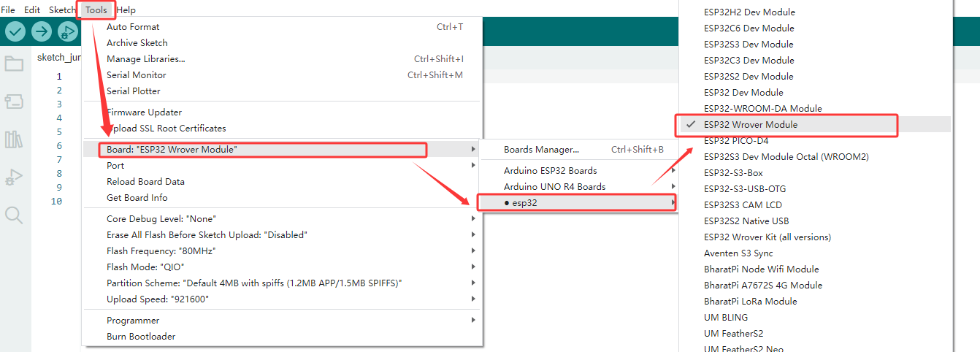Viewport: 980px width, 352px height.
Task: Click the Verify checkmark icon
Action: [15, 31]
